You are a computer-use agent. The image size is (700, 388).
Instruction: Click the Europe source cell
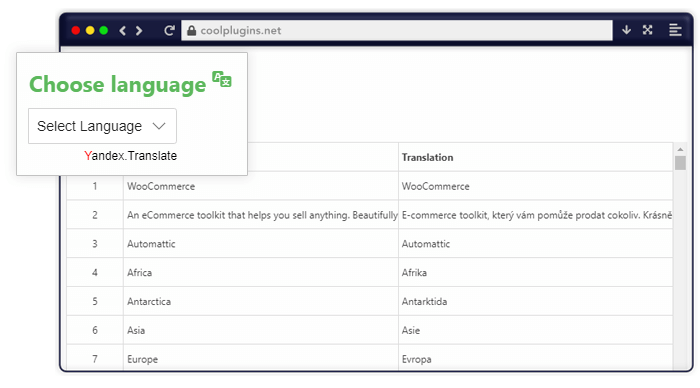click(x=261, y=358)
